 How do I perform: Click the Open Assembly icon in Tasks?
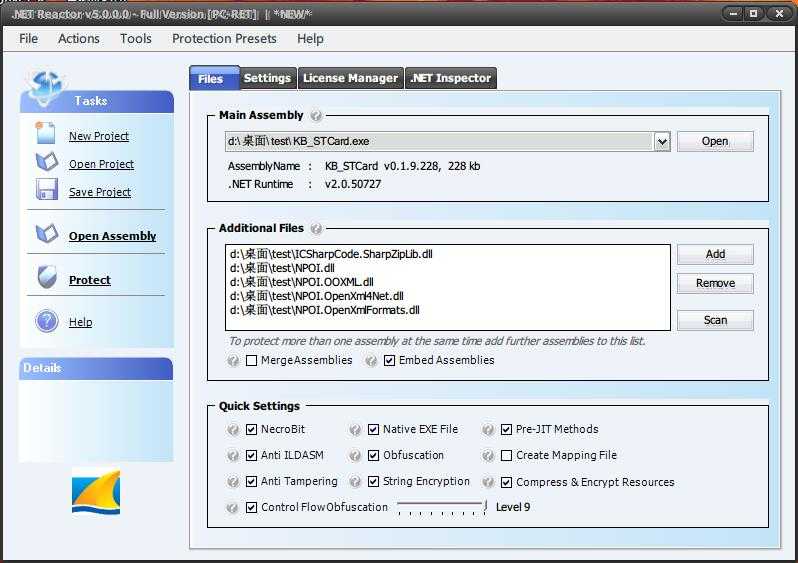(47, 234)
